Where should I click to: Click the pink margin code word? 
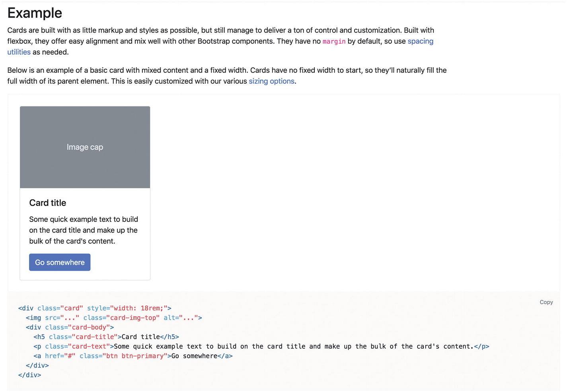tap(334, 41)
